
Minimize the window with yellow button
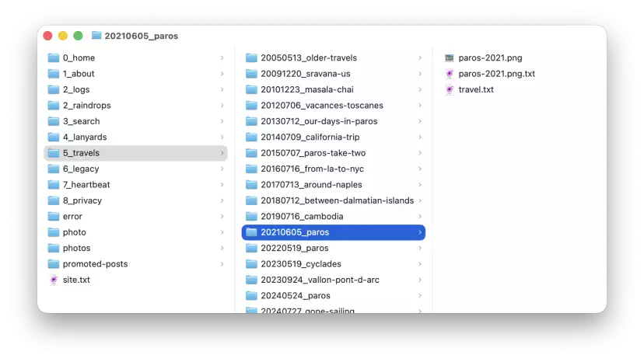(63, 36)
